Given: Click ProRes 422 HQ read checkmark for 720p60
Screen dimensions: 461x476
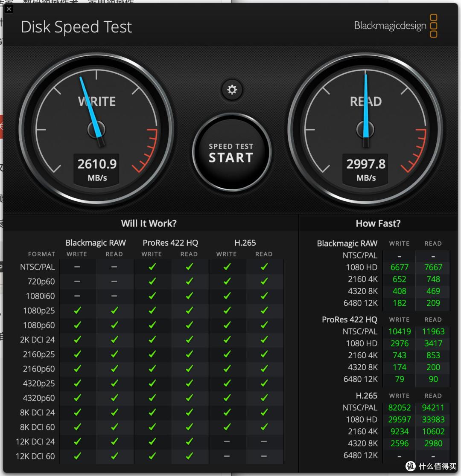Looking at the screenshot, I should 189,281.
